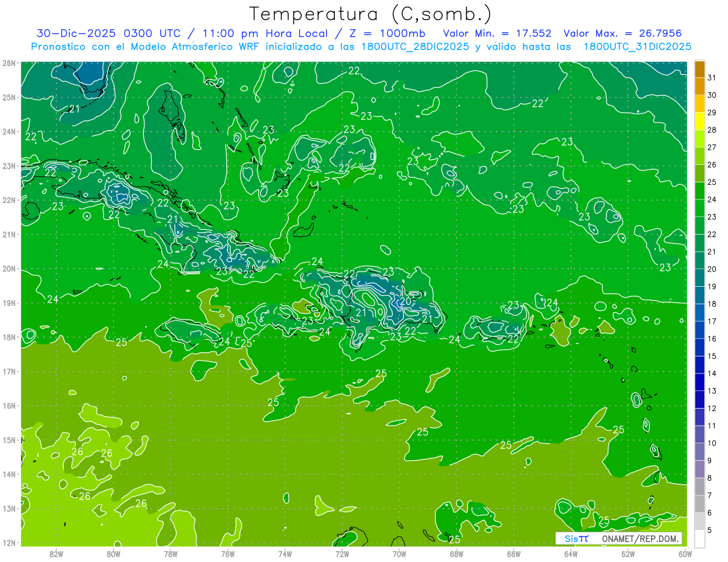Click the title 'Temperatura (C,somb.)'
Screen dimensions: 728x562
point(371,14)
